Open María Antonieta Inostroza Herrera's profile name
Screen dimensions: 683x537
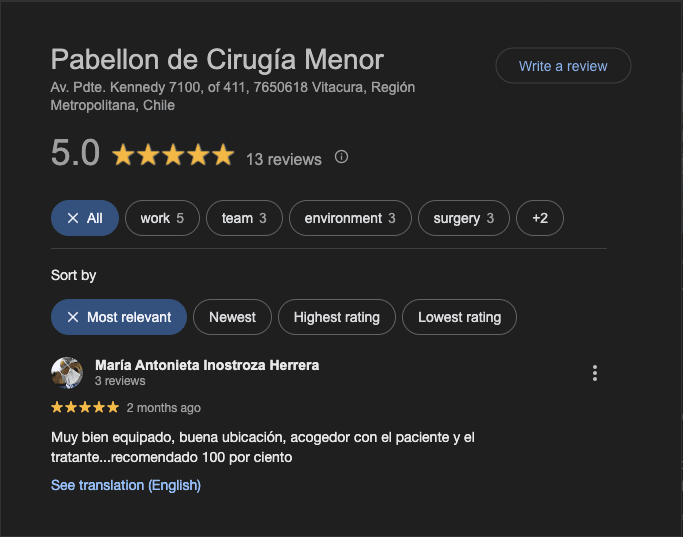pyautogui.click(x=207, y=365)
